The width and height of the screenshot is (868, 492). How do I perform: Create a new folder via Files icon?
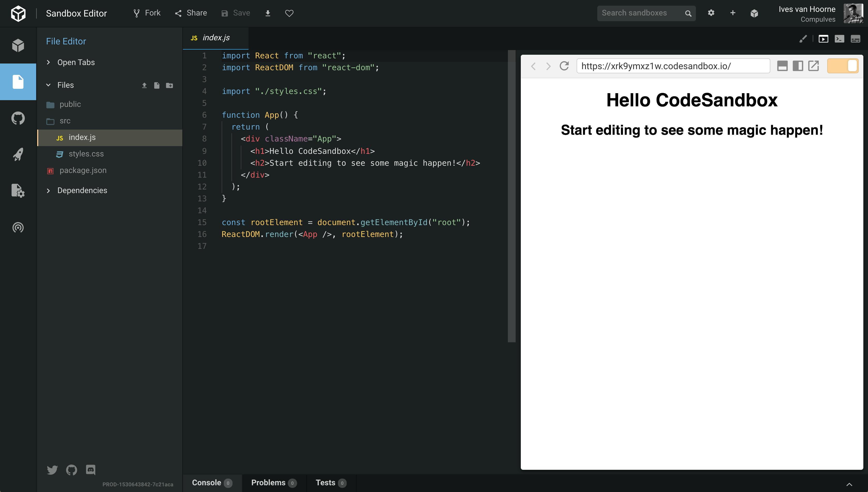point(169,85)
